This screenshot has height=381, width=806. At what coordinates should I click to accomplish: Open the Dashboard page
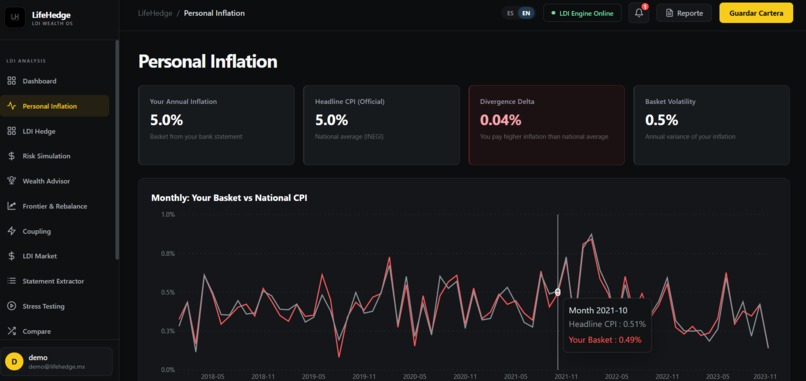click(x=54, y=81)
